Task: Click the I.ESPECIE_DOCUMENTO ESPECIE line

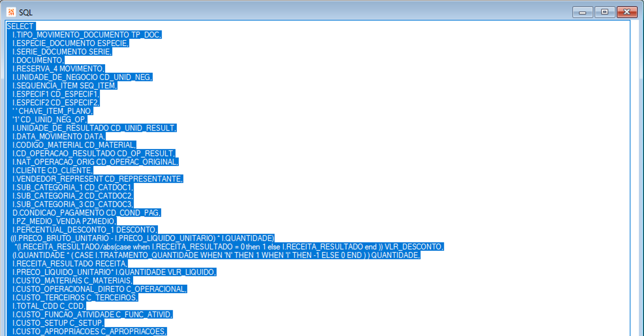Action: point(70,43)
